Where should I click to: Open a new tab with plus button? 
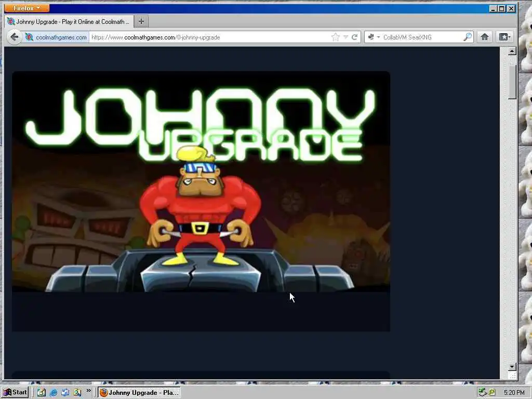[x=141, y=21]
